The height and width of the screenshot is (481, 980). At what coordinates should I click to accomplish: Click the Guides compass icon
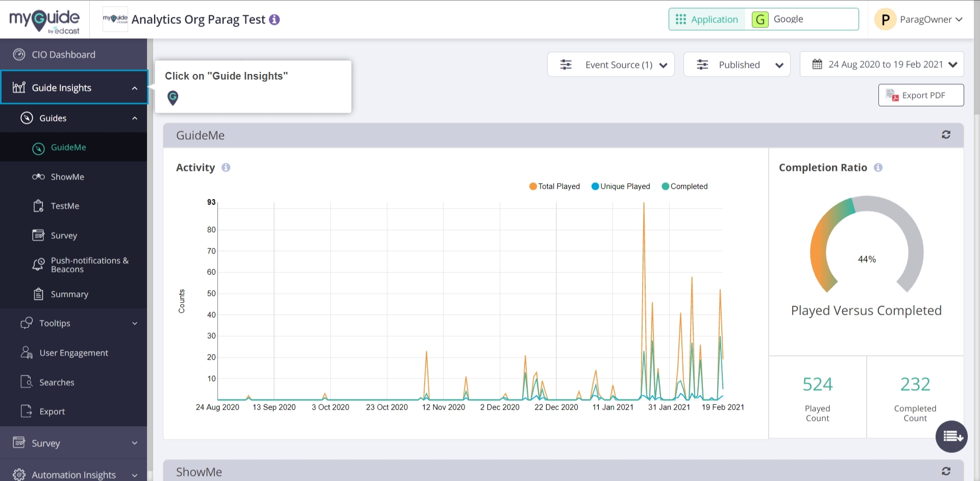tap(27, 118)
